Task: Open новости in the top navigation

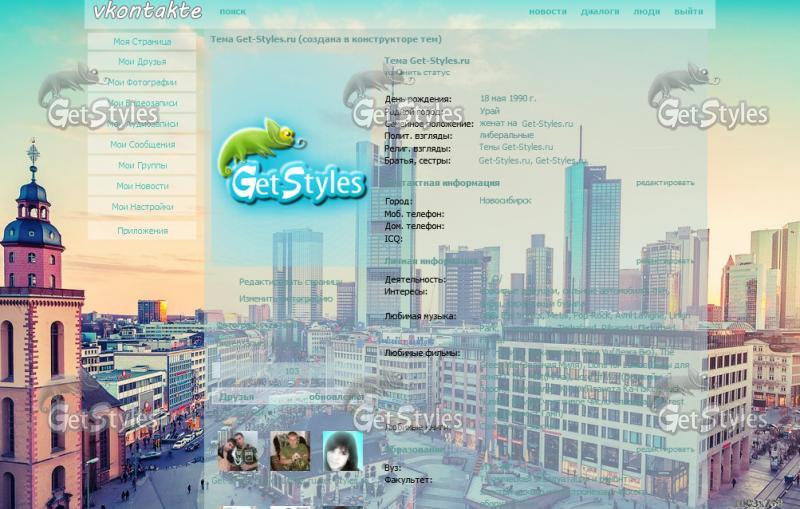Action: pyautogui.click(x=547, y=11)
